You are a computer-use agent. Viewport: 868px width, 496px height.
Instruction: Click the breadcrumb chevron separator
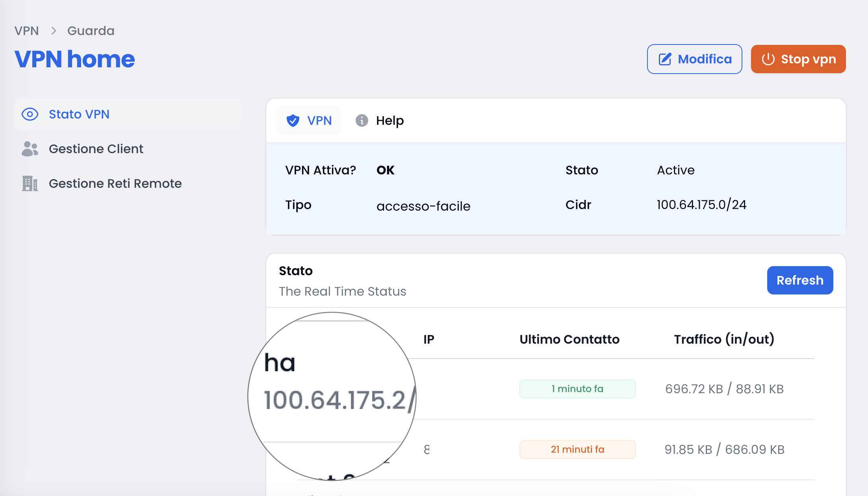point(54,31)
